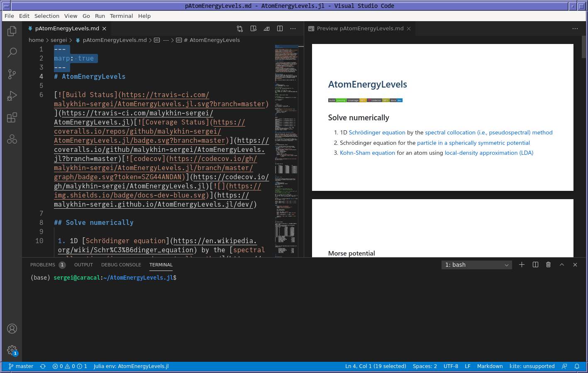
Task: Open the Terminal menu
Action: pyautogui.click(x=122, y=16)
